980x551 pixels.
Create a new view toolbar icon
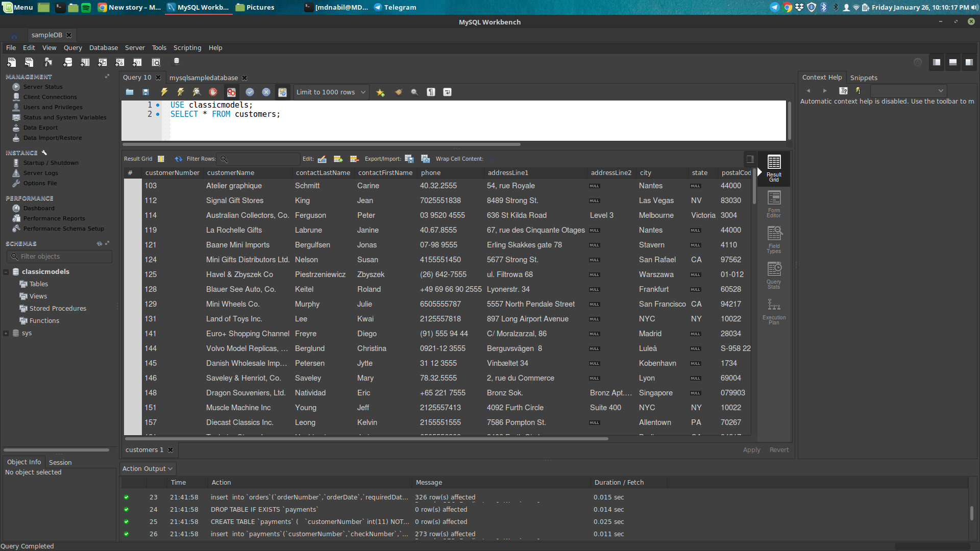(103, 62)
